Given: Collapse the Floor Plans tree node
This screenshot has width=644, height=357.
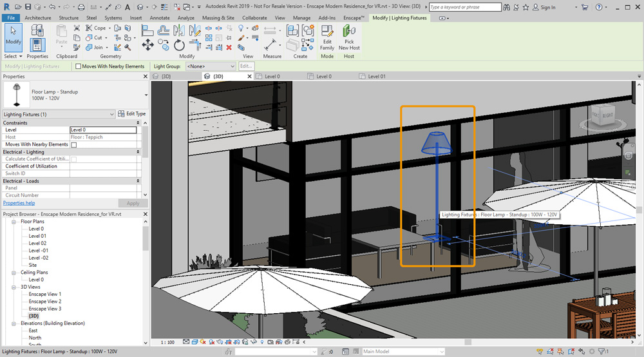Looking at the screenshot, I should [14, 222].
